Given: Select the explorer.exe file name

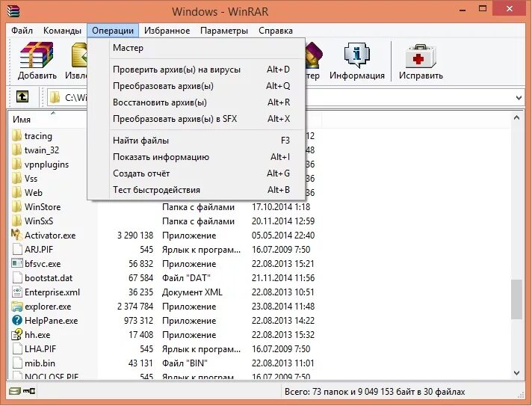Looking at the screenshot, I should click(x=48, y=307).
